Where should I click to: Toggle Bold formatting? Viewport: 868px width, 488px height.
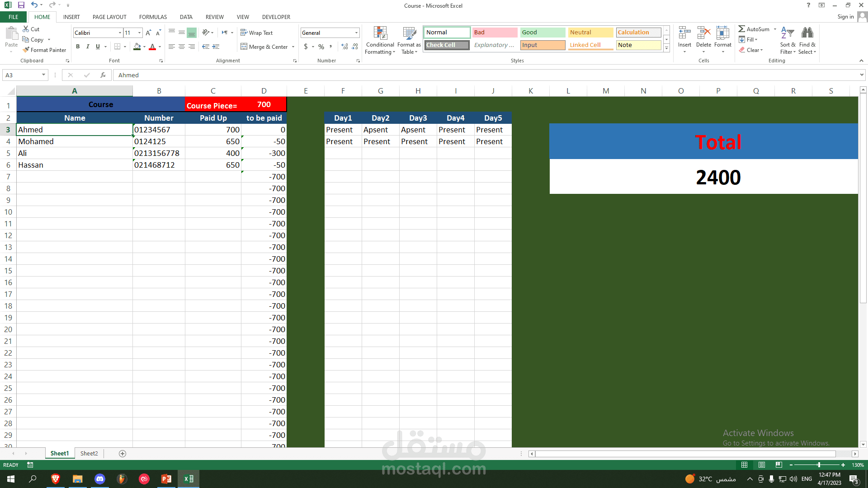[78, 47]
